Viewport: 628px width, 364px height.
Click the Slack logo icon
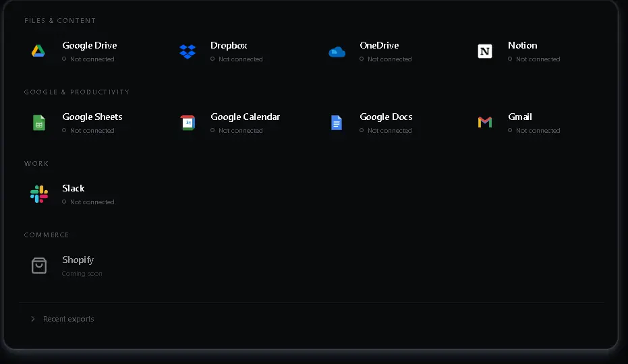[39, 194]
